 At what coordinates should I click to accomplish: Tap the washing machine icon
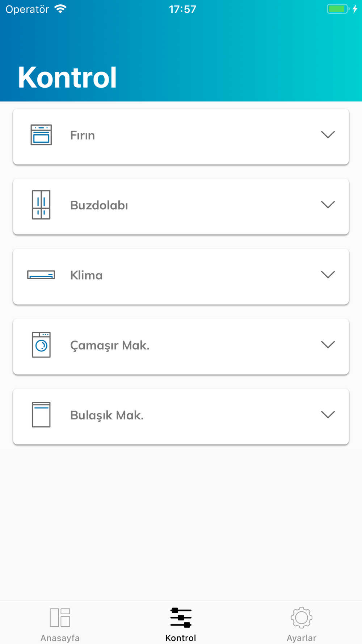(x=41, y=345)
